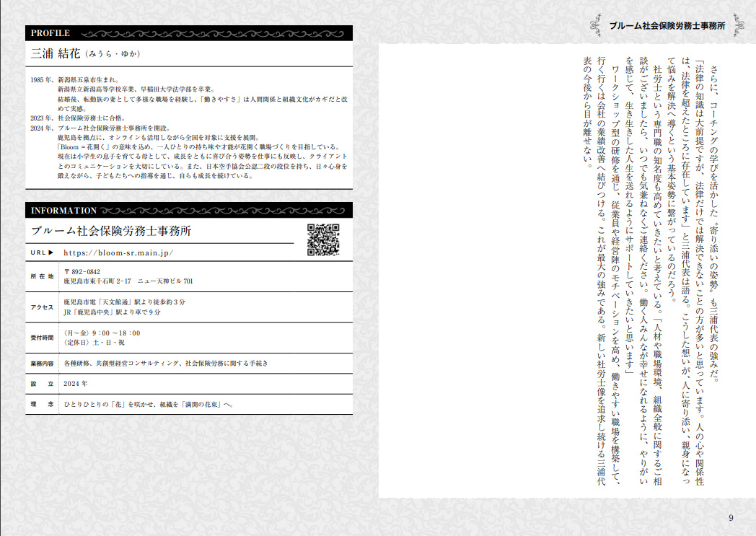Viewport: 756px width, 536px height.
Task: Open the https://bloom-sr.main.jp/ link
Action: [x=118, y=253]
